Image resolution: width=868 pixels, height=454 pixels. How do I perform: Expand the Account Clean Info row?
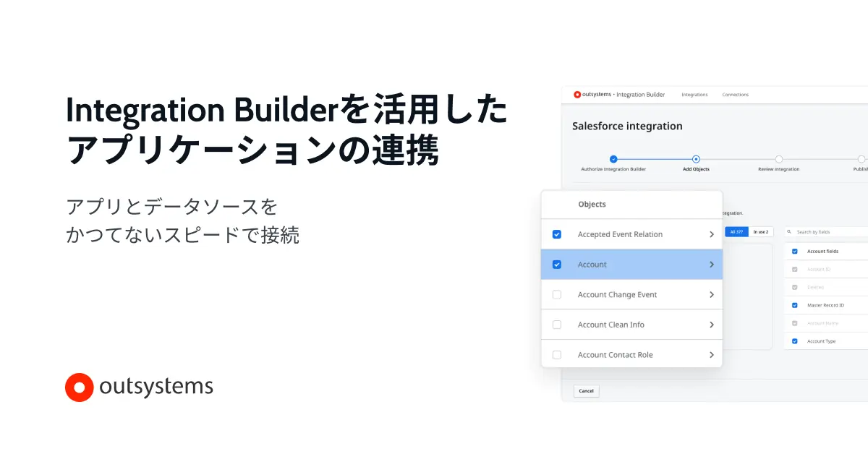[x=710, y=324]
